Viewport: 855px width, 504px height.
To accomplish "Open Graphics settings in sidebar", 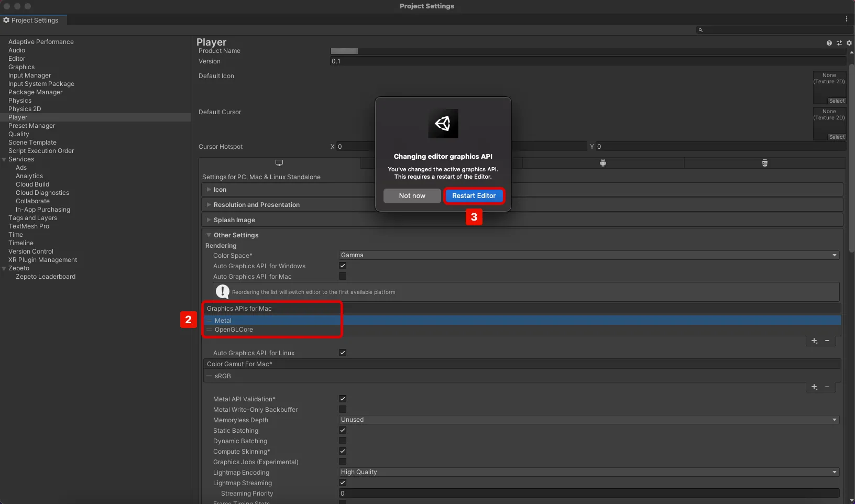I will coord(21,67).
